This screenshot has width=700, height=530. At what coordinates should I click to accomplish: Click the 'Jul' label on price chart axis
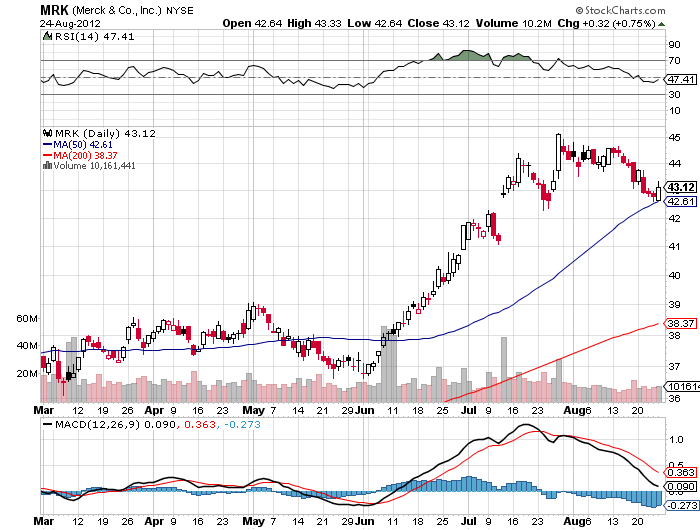point(468,410)
